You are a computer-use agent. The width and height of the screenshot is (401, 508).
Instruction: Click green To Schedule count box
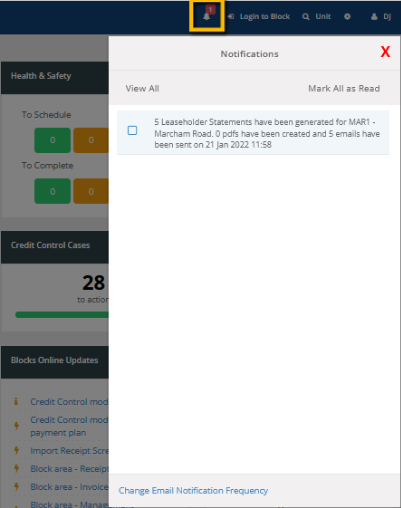(52, 140)
